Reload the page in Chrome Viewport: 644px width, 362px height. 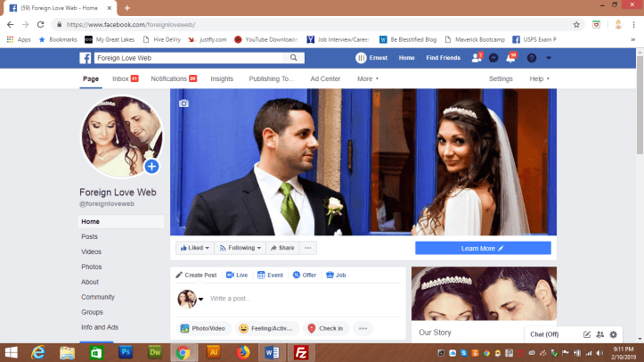click(40, 25)
